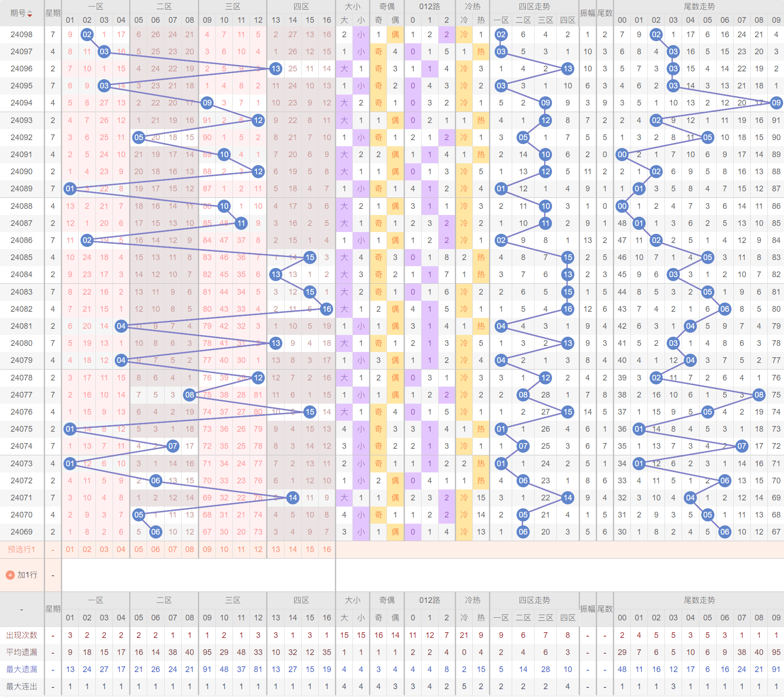The image size is (784, 697).
Task: Click circled 15 under 四区走势 on row 24076
Action: pos(568,412)
